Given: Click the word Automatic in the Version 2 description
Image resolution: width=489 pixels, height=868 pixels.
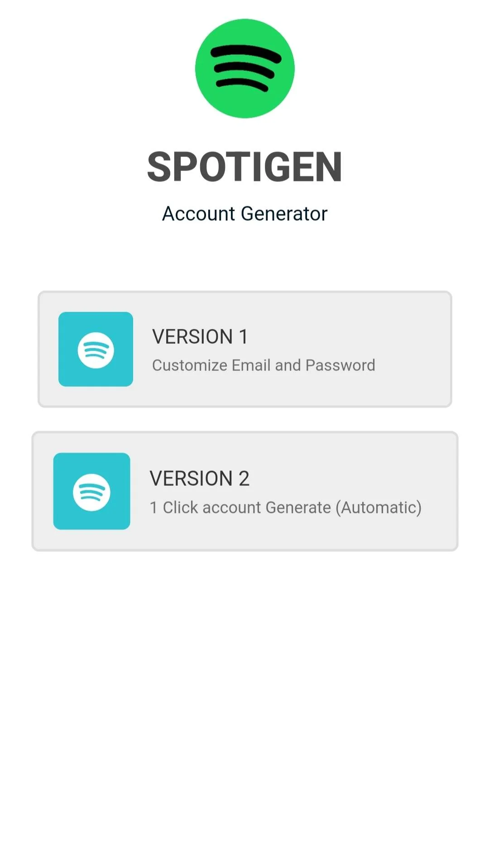Looking at the screenshot, I should 379,508.
